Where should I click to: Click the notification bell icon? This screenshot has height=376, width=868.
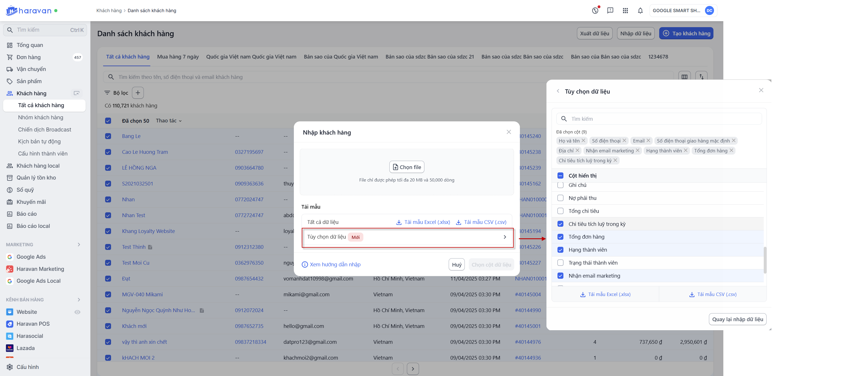640,10
